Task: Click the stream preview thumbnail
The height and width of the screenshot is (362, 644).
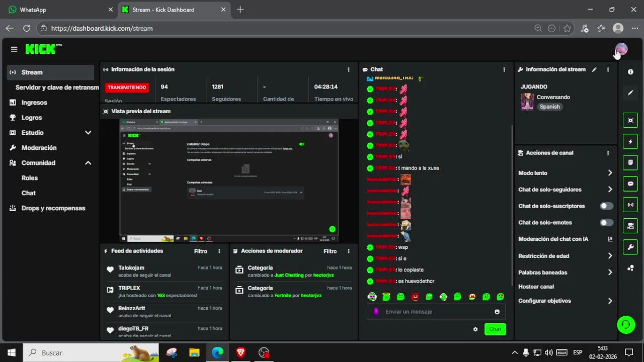Action: (x=229, y=180)
